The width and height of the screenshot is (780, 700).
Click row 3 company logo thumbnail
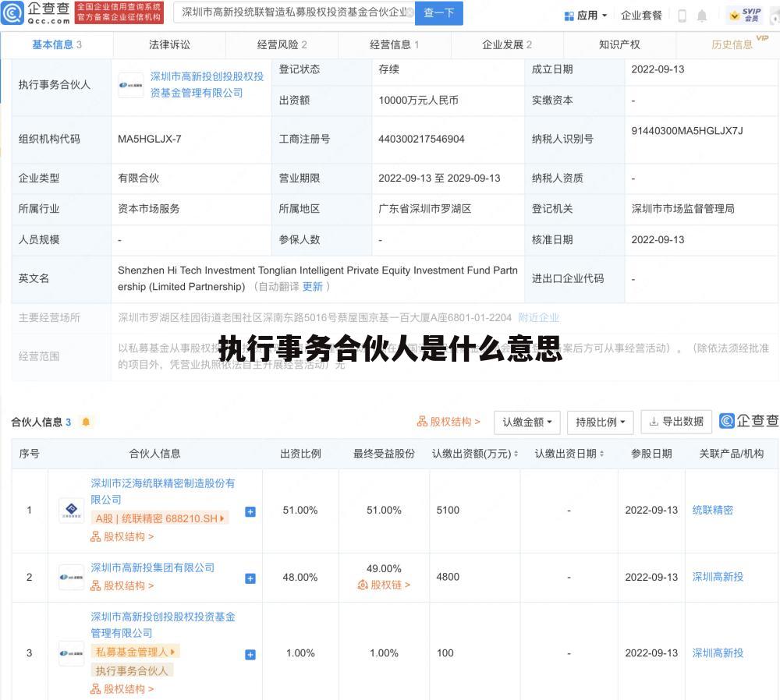(71, 652)
